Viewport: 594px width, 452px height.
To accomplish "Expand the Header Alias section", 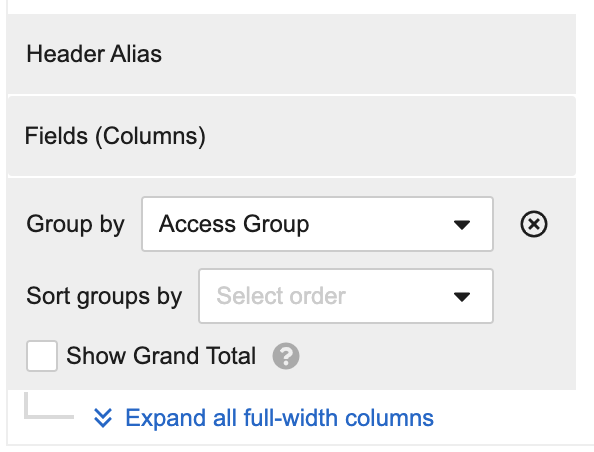I will click(291, 54).
